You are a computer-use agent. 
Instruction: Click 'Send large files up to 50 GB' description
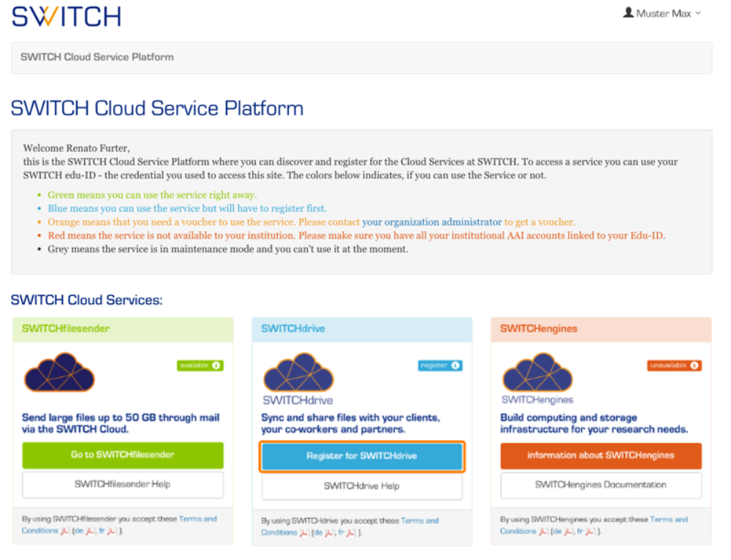coord(121,423)
